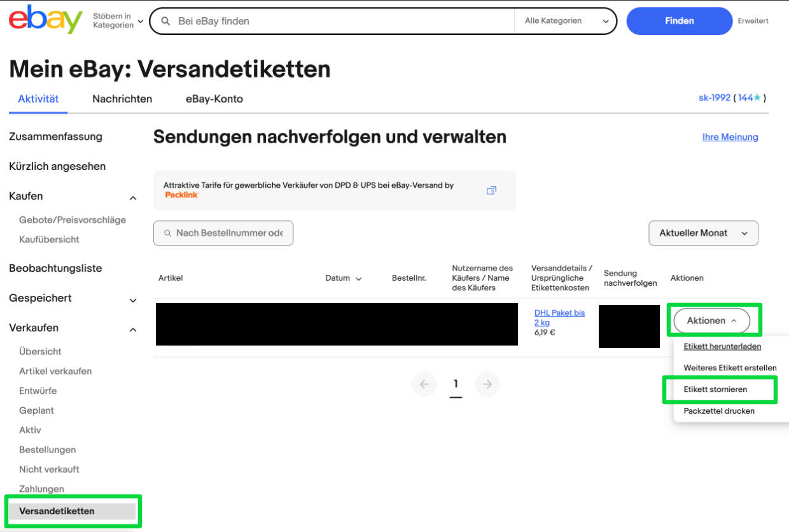Click the previous page arrow
789x532 pixels.
click(424, 384)
